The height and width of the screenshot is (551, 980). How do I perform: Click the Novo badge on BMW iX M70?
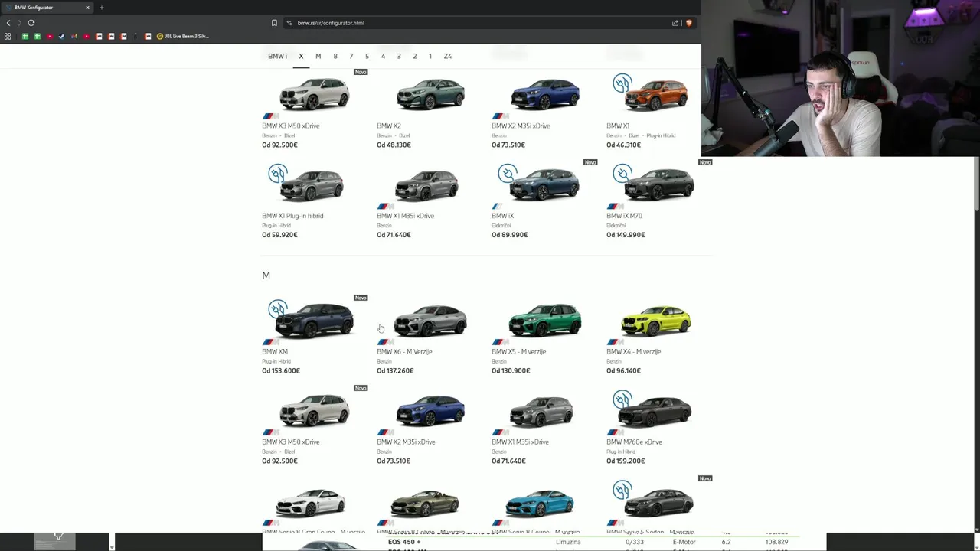click(705, 162)
